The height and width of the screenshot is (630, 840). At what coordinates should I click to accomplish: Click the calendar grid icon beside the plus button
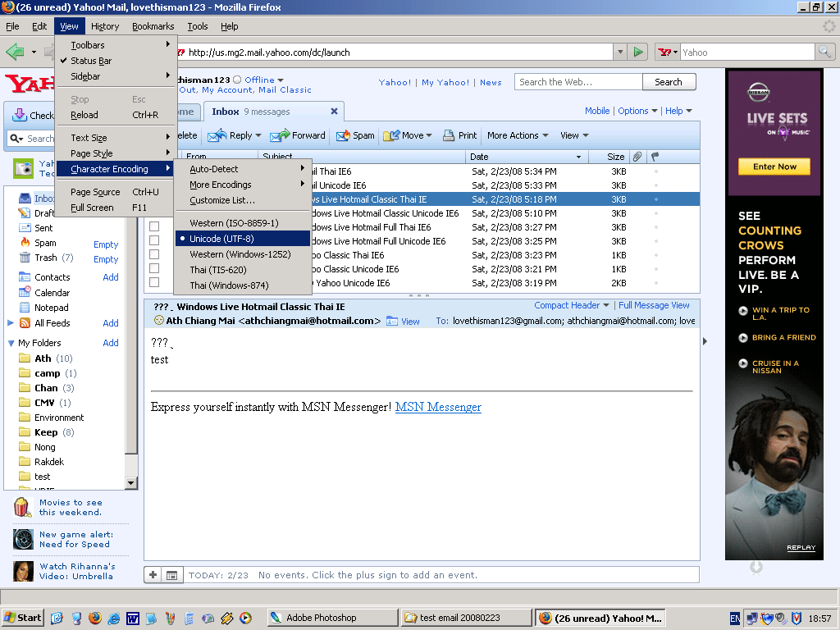(171, 575)
